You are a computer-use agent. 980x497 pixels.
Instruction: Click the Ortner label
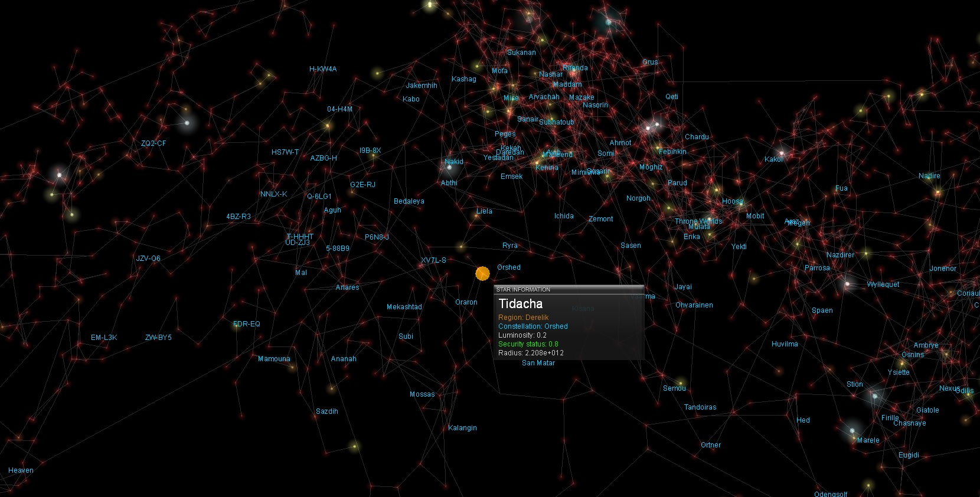711,445
